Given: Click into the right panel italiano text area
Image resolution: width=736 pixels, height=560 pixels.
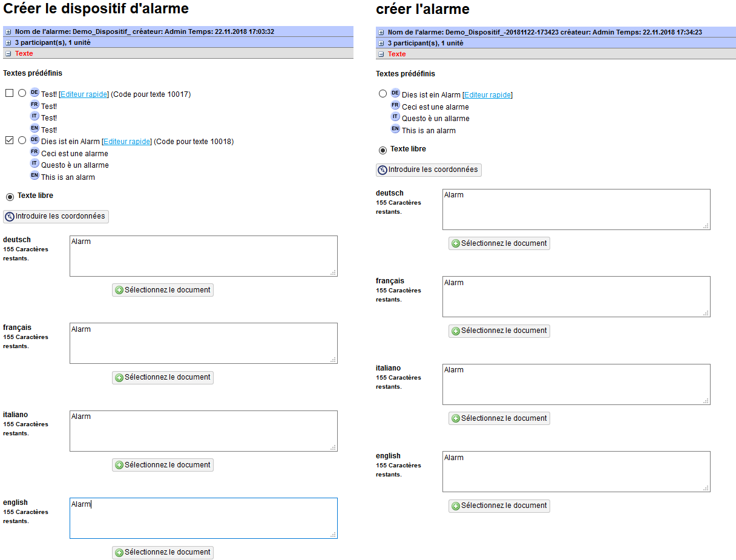Looking at the screenshot, I should coord(576,384).
